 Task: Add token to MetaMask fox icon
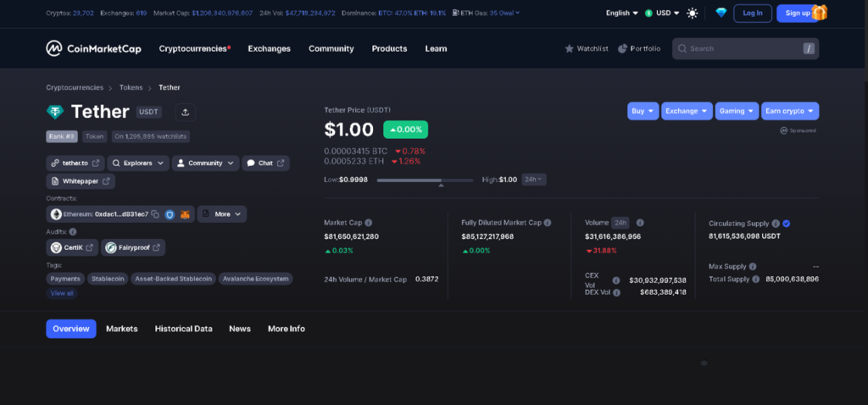coord(185,214)
